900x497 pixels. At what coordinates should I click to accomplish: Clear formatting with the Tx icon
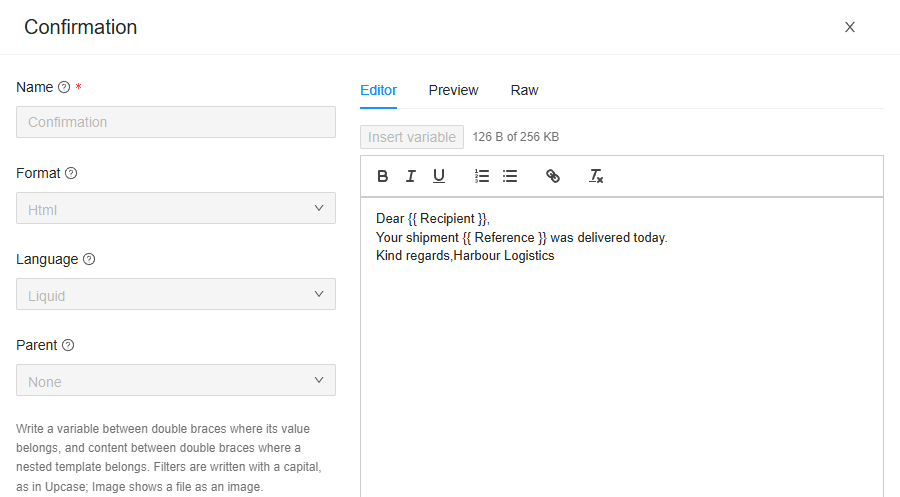coord(596,176)
